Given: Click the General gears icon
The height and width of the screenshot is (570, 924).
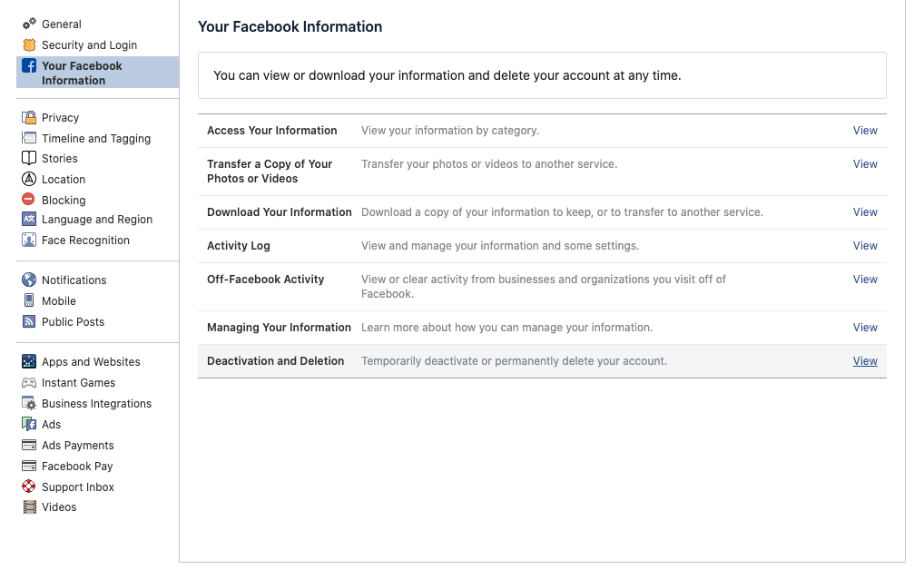Looking at the screenshot, I should pos(29,24).
